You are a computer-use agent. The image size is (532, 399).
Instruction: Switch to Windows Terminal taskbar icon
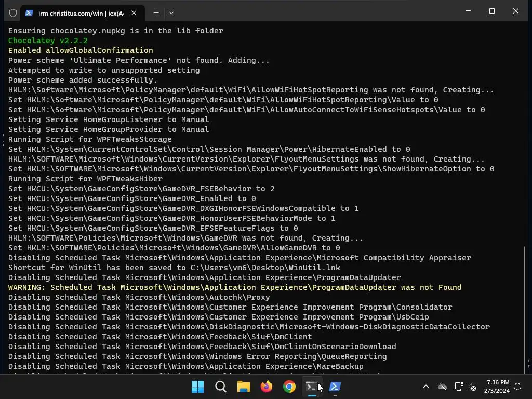[312, 387]
